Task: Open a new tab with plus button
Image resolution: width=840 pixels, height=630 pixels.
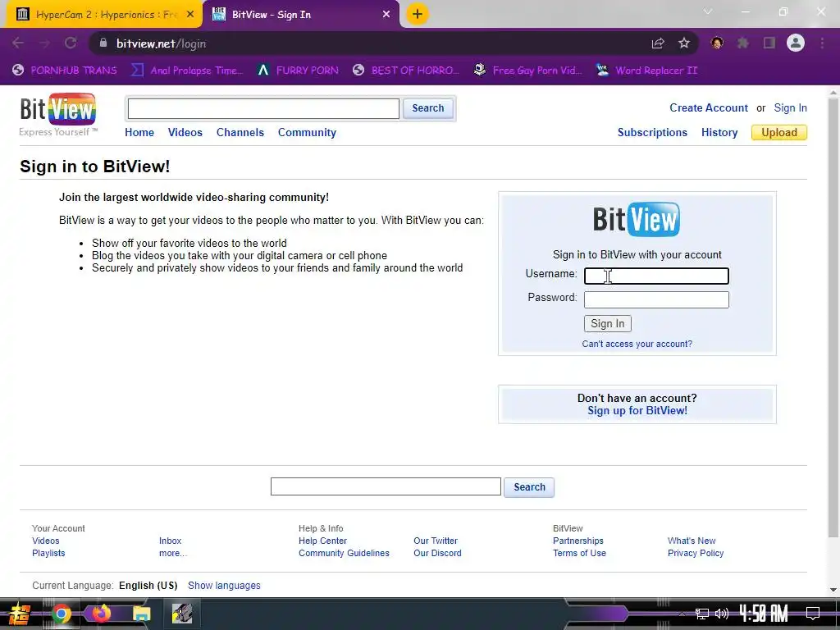Action: point(418,14)
